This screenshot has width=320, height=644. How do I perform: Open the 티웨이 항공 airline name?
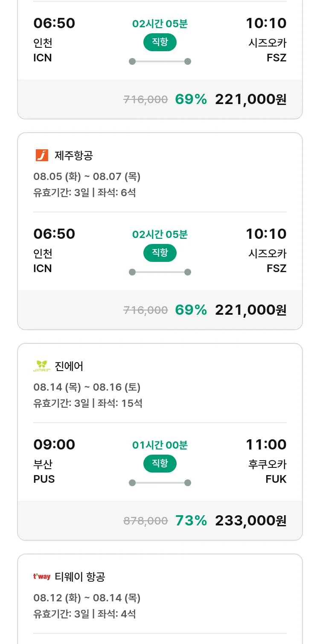pos(80,577)
